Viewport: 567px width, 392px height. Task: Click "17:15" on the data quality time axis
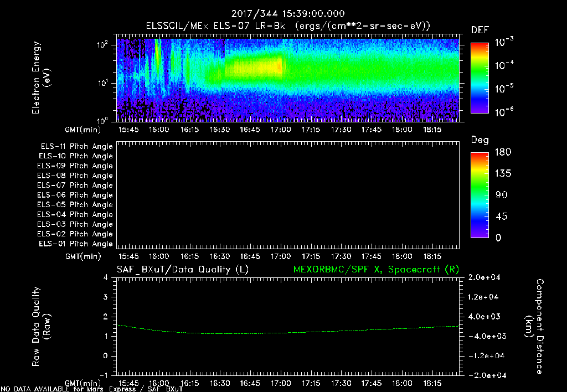[311, 383]
